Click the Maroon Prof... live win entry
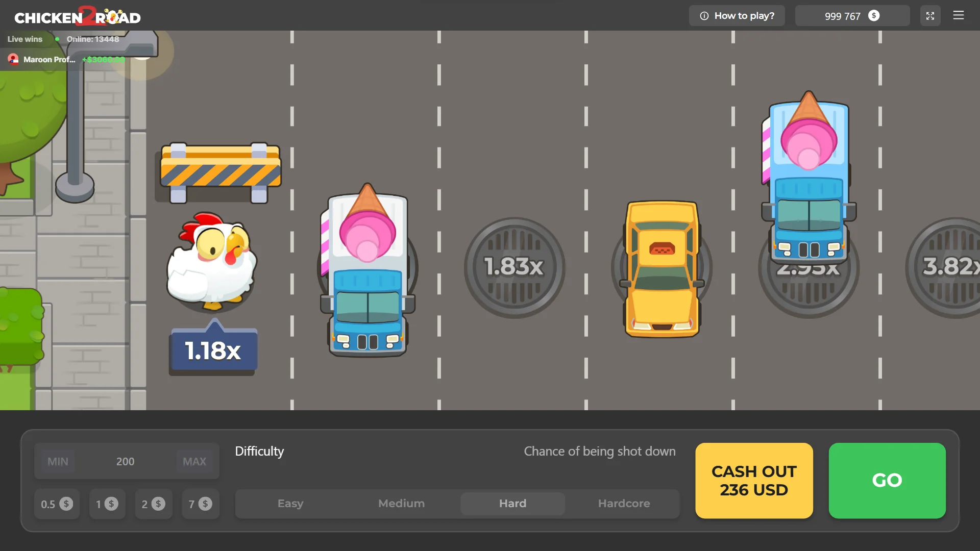The width and height of the screenshot is (980, 551). [x=66, y=60]
